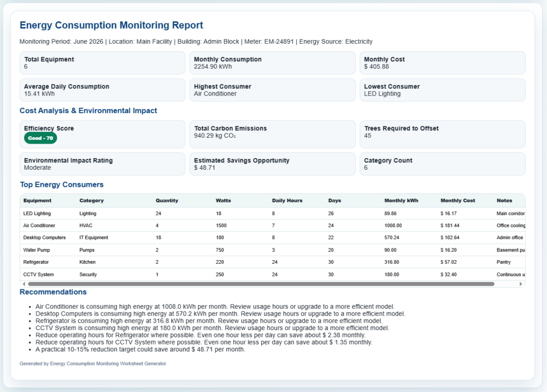This screenshot has height=392, width=547.
Task: Click the Desktop Computers recommendation bullet
Action: click(x=220, y=314)
